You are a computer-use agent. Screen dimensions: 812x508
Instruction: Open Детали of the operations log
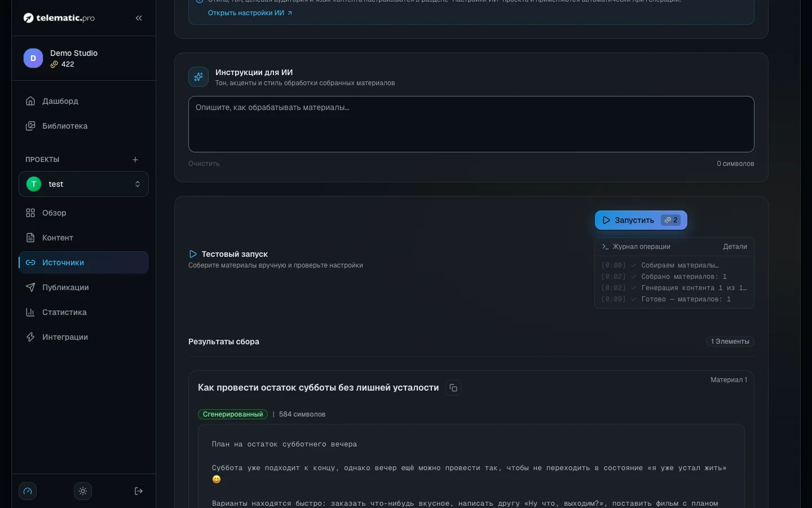pyautogui.click(x=735, y=247)
